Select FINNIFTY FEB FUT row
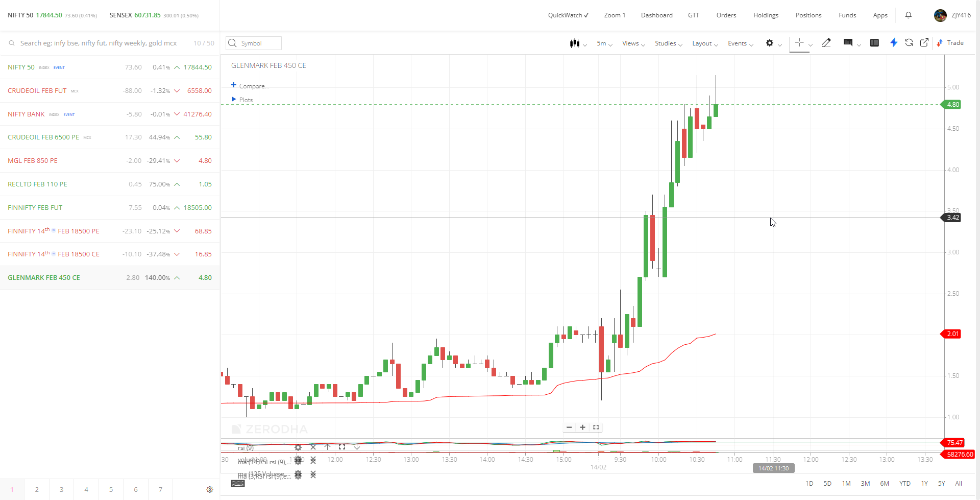 point(110,208)
